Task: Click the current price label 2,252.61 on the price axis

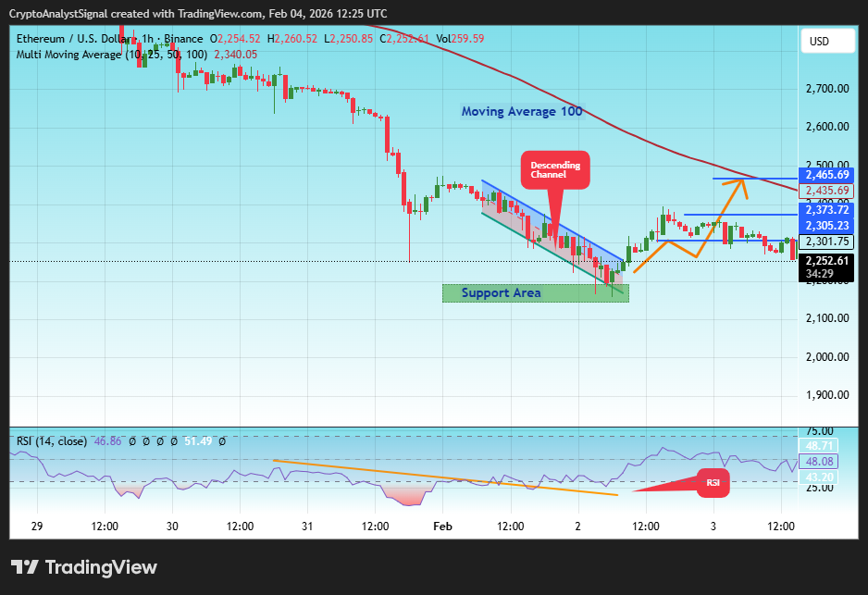Action: click(827, 261)
